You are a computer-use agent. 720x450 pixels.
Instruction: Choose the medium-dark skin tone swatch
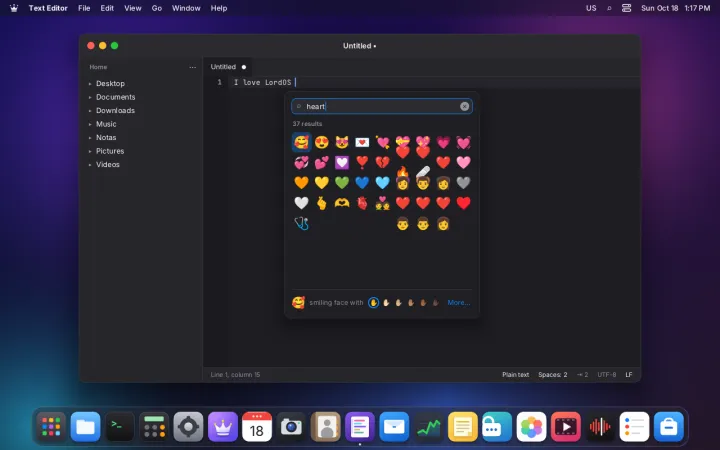[423, 303]
